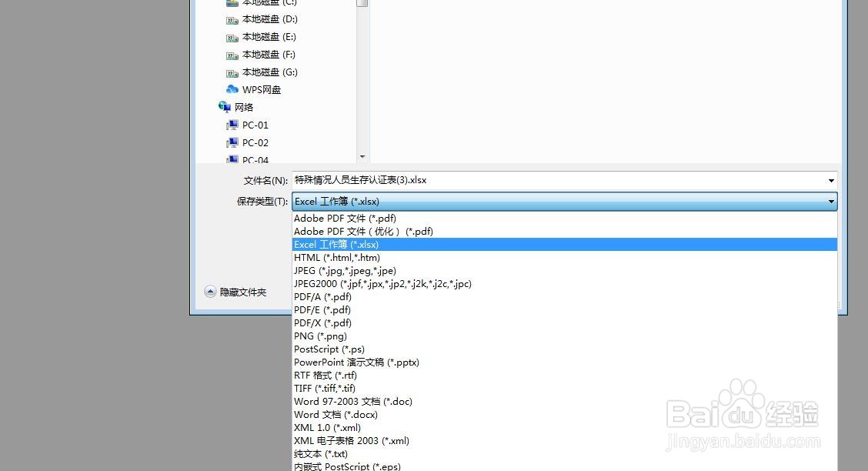The height and width of the screenshot is (471, 868).
Task: Choose Excel 工作簿 (*.xlsx) in list
Action: click(565, 245)
